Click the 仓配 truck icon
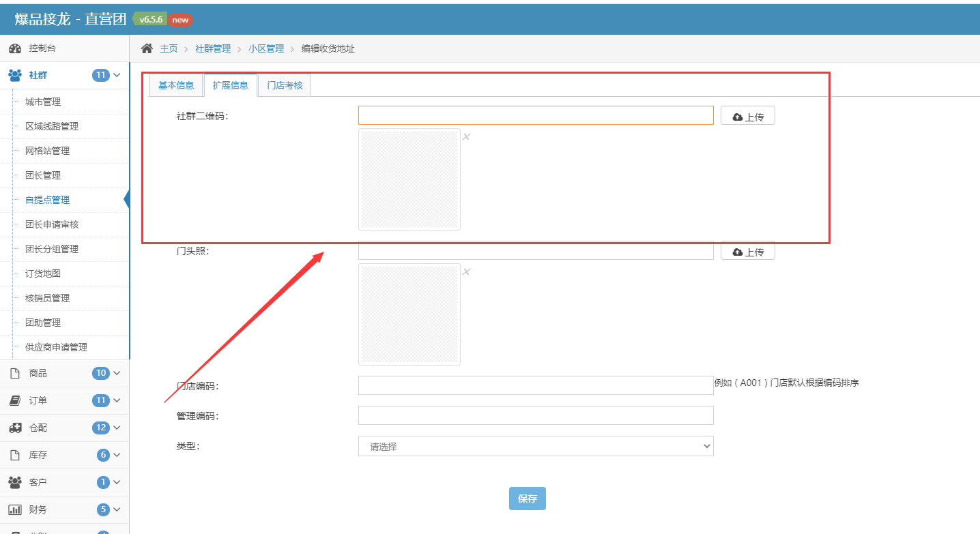This screenshot has width=980, height=534. point(14,428)
